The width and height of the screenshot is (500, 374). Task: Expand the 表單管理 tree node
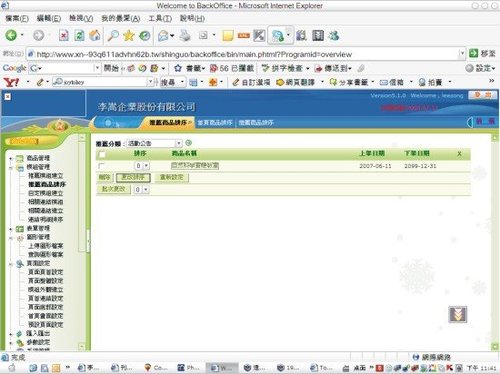click(11, 229)
